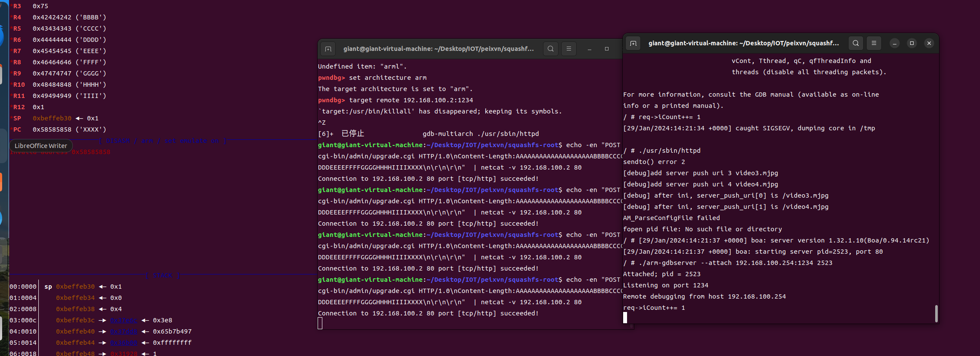This screenshot has width=980, height=356.
Task: Click the SP register address 0xbeffeb30
Action: pos(52,118)
